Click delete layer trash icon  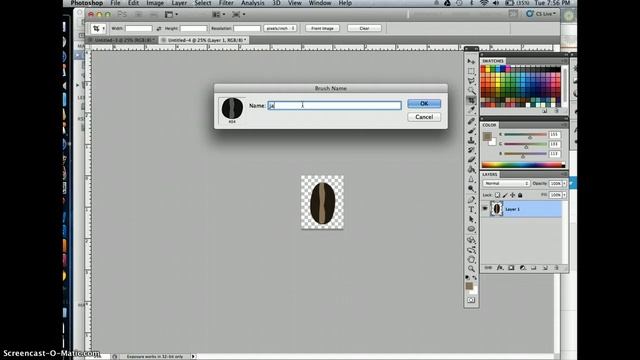tap(556, 268)
